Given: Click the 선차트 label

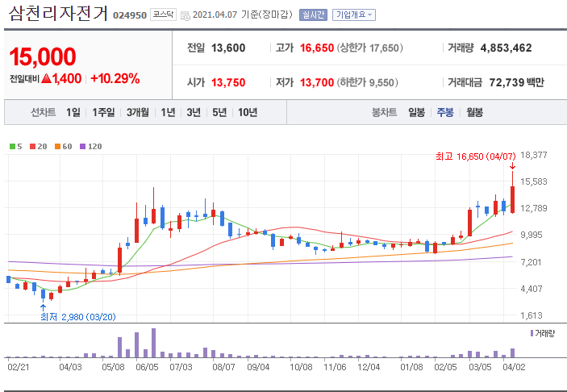Looking at the screenshot, I should point(44,112).
